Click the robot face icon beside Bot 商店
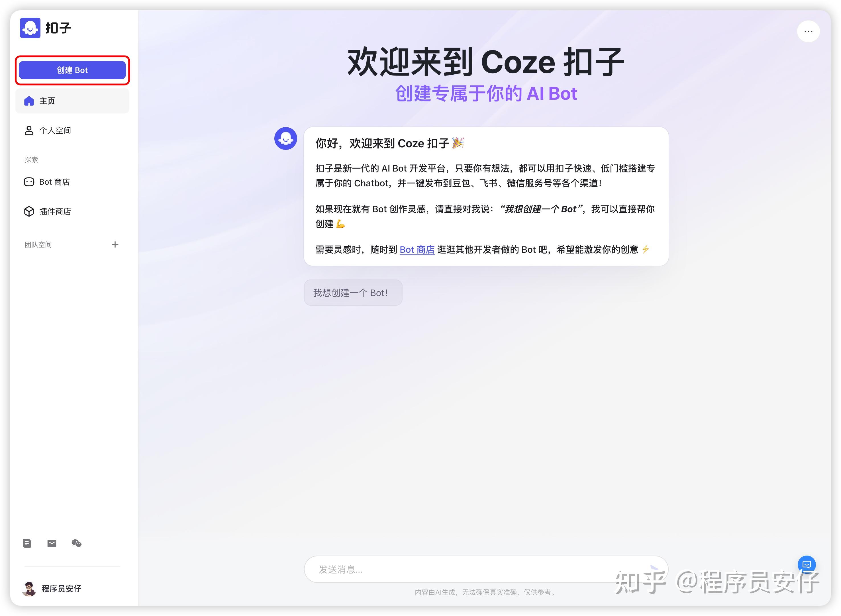Viewport: 841px width, 616px height. click(x=29, y=182)
